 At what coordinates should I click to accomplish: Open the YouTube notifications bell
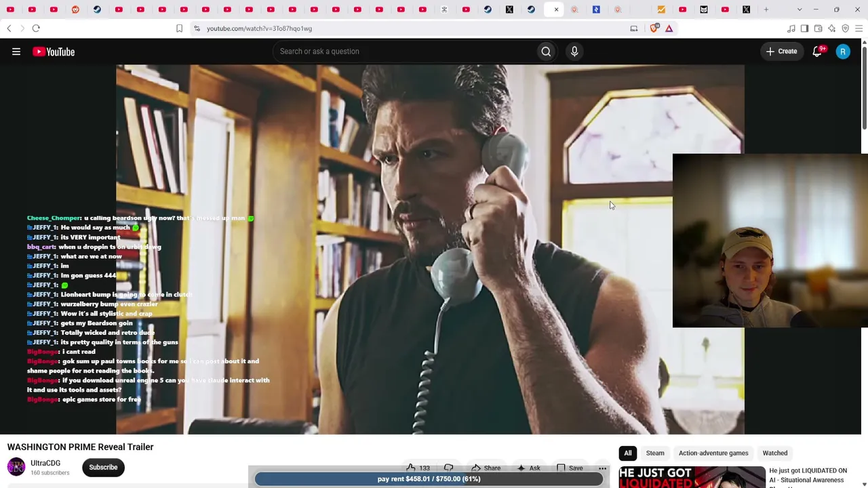pyautogui.click(x=818, y=52)
